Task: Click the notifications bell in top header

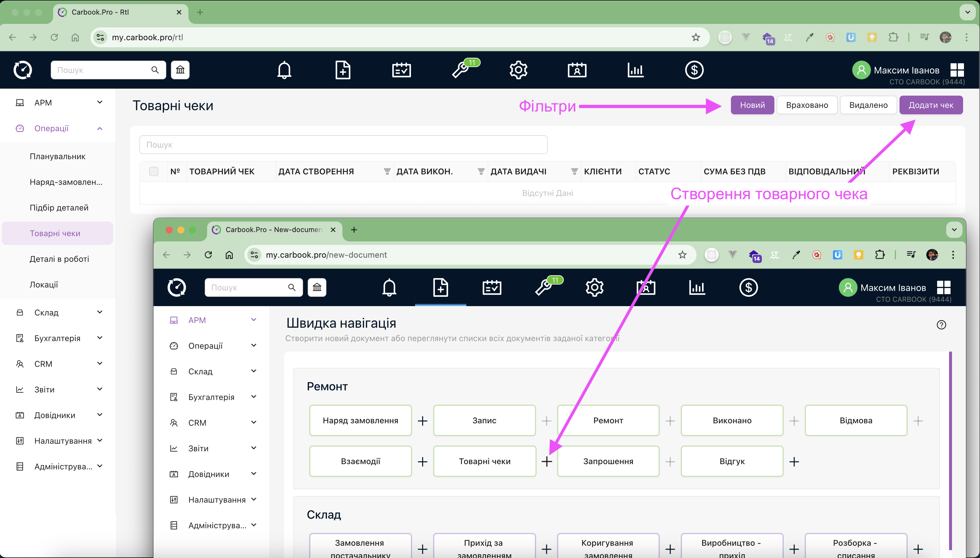Action: coord(284,70)
